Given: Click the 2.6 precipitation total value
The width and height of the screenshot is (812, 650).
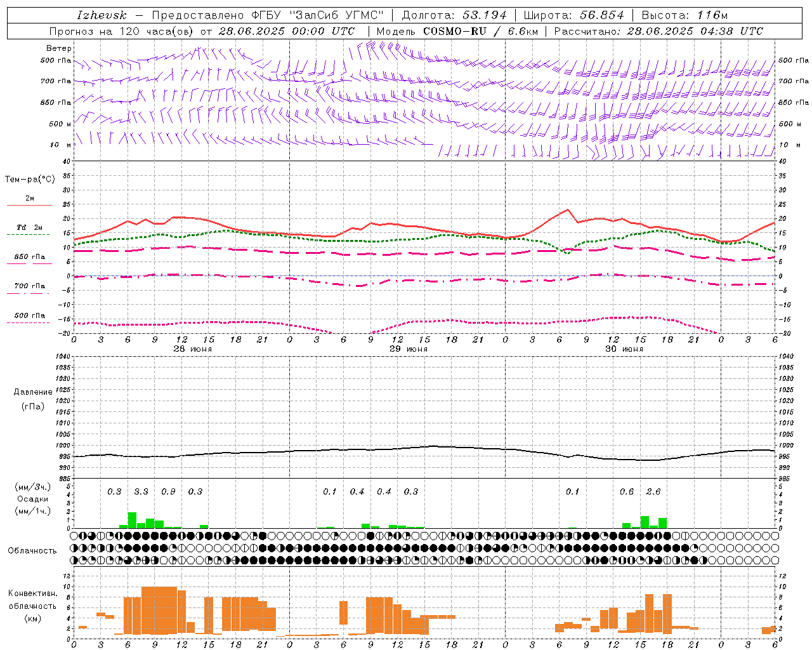Looking at the screenshot, I should tap(653, 492).
